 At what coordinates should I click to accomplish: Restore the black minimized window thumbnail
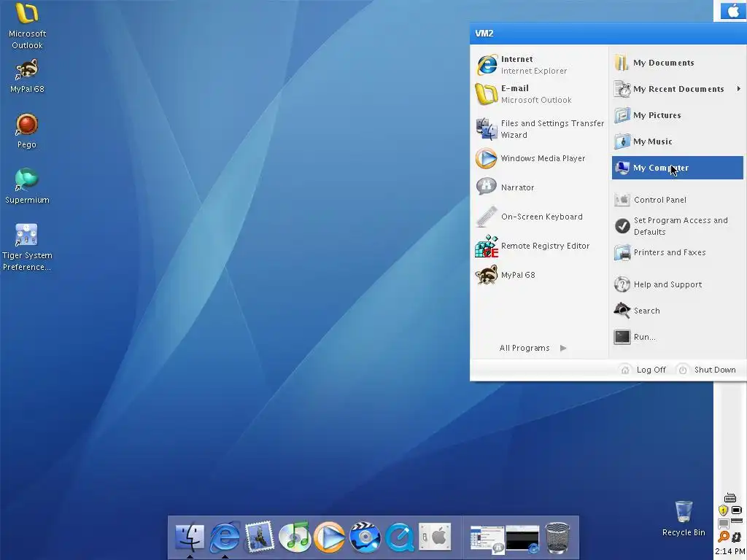(x=522, y=540)
